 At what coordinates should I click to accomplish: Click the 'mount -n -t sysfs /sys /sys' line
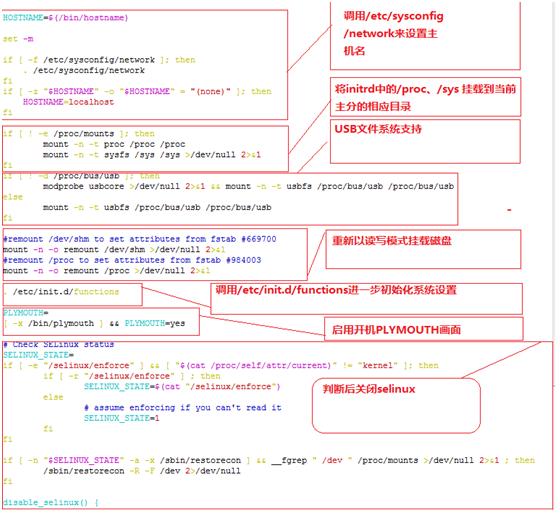(x=152, y=155)
